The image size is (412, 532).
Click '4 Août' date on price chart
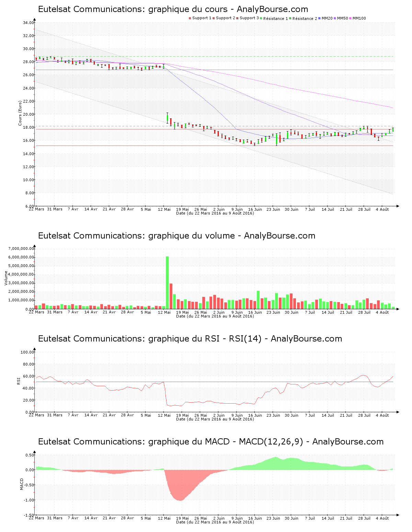click(382, 209)
